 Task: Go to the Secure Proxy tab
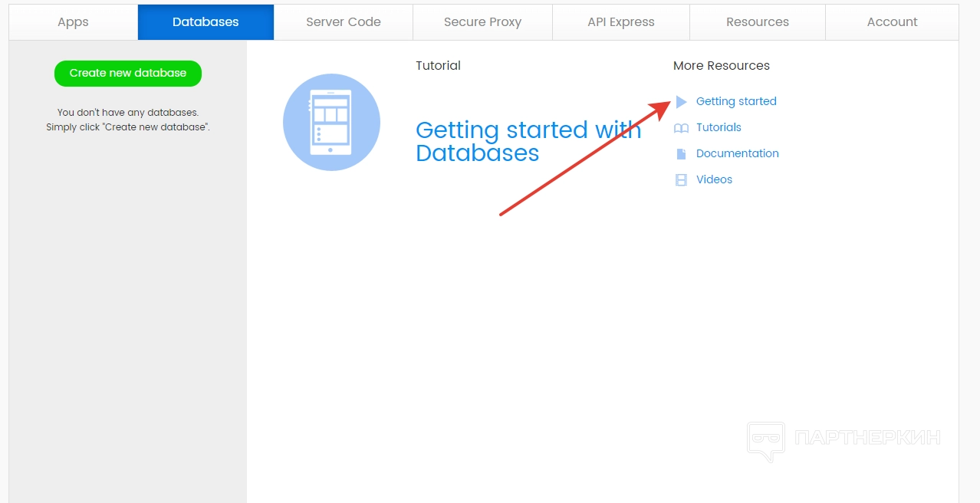point(482,22)
